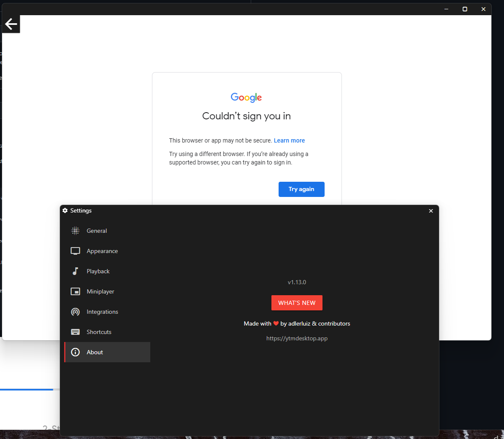Maximize the main app window
Screen dimensions: 504x439
pos(464,9)
